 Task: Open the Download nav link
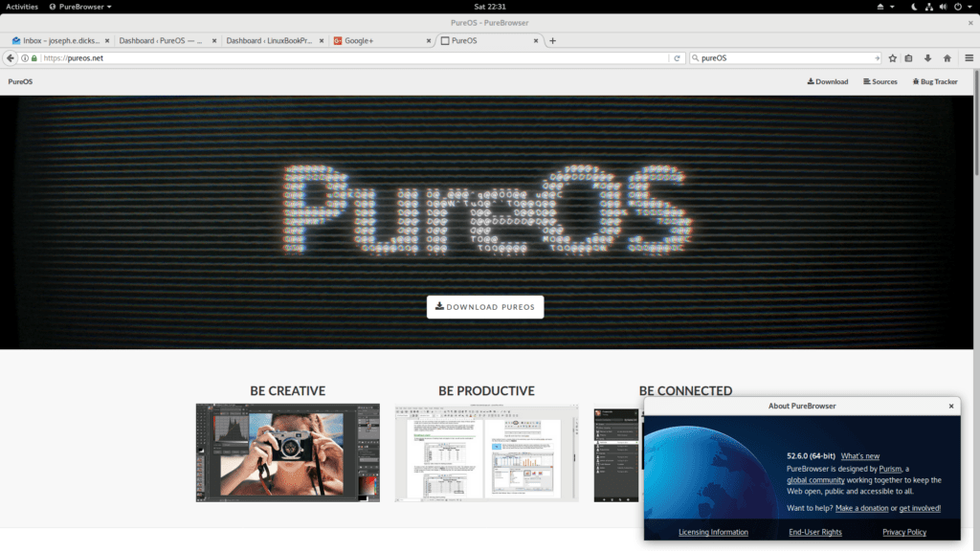tap(828, 82)
